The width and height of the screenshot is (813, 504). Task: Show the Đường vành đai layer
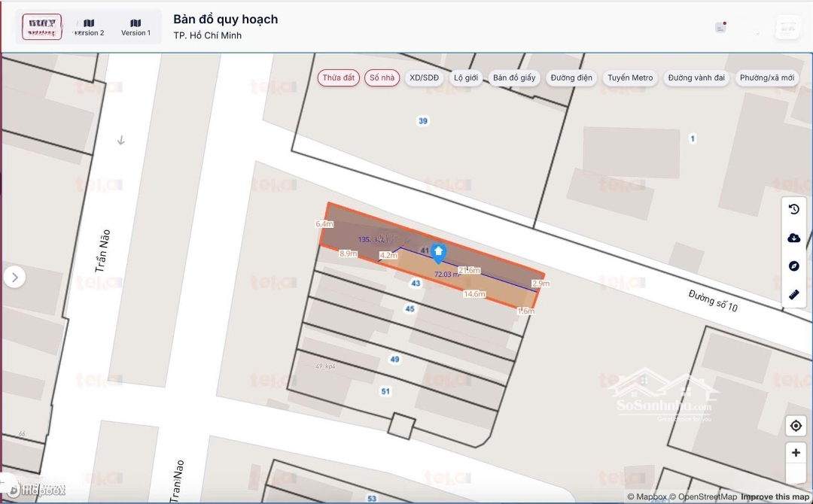(696, 78)
